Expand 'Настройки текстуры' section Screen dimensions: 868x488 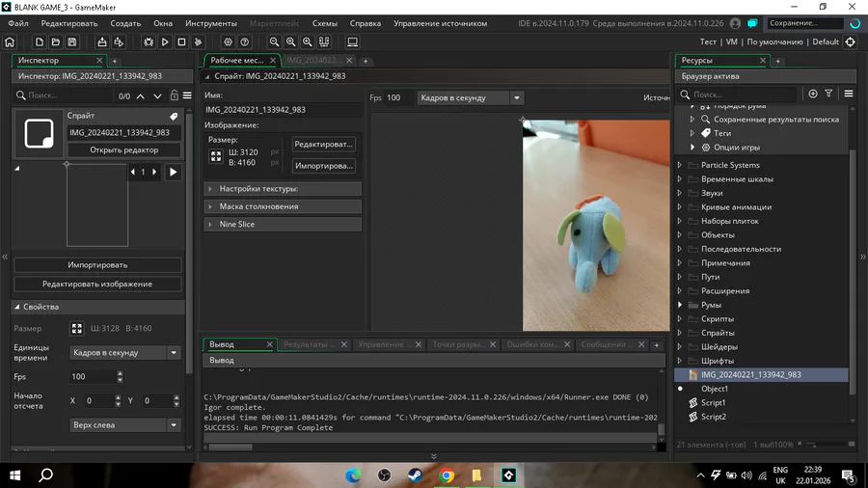click(x=283, y=189)
